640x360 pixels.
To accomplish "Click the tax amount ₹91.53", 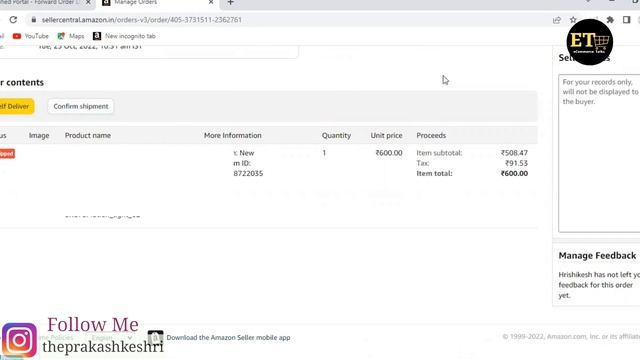I will (516, 163).
